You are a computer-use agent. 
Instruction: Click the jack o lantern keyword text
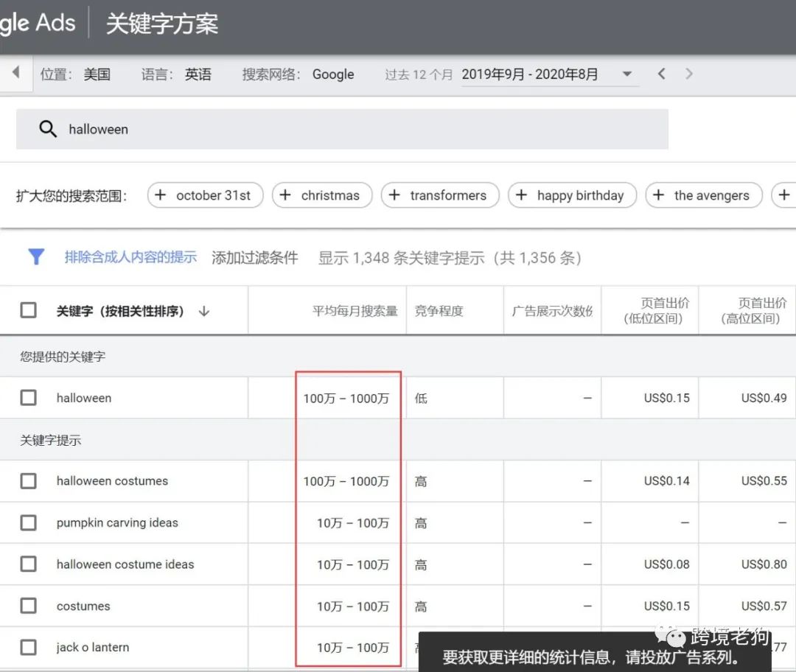[93, 648]
